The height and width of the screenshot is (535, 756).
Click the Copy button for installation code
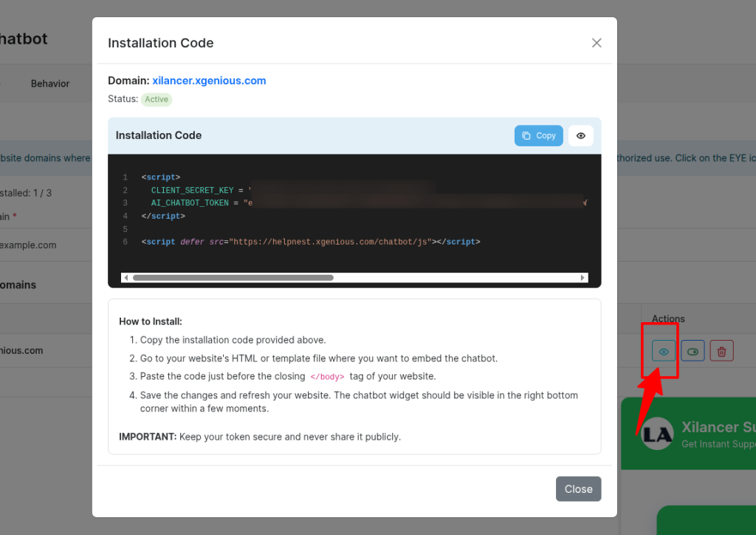click(x=538, y=136)
